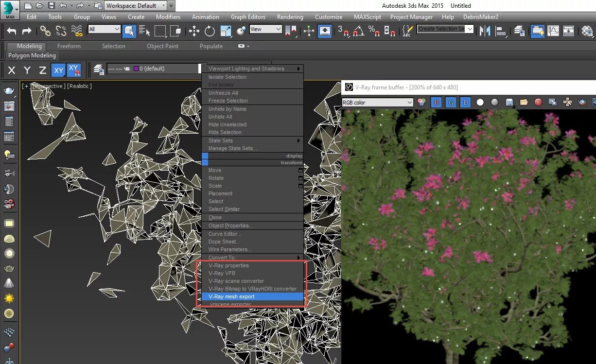
Task: Click the Z axis constraint button
Action: (x=42, y=70)
